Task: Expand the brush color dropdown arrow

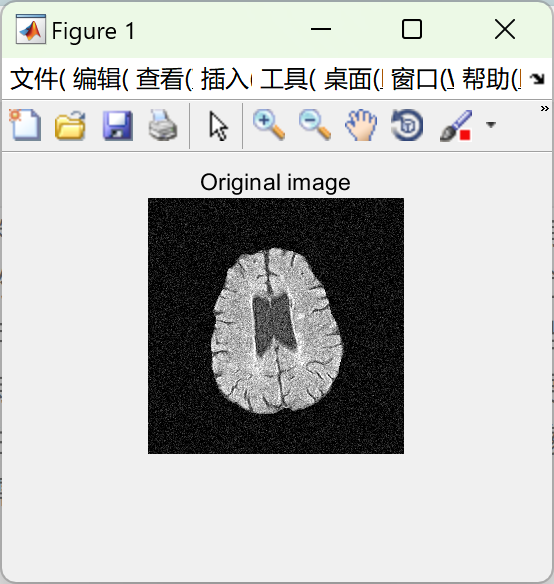Action: point(491,125)
